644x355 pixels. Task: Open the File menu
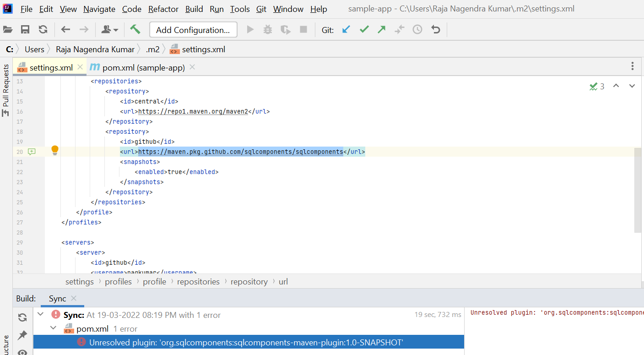pos(27,9)
